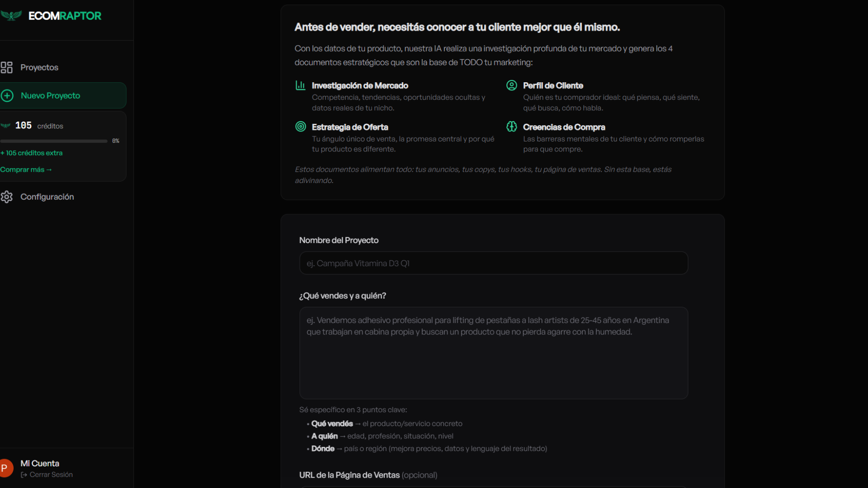The image size is (868, 488).
Task: Click the Comprar más link
Action: point(26,169)
